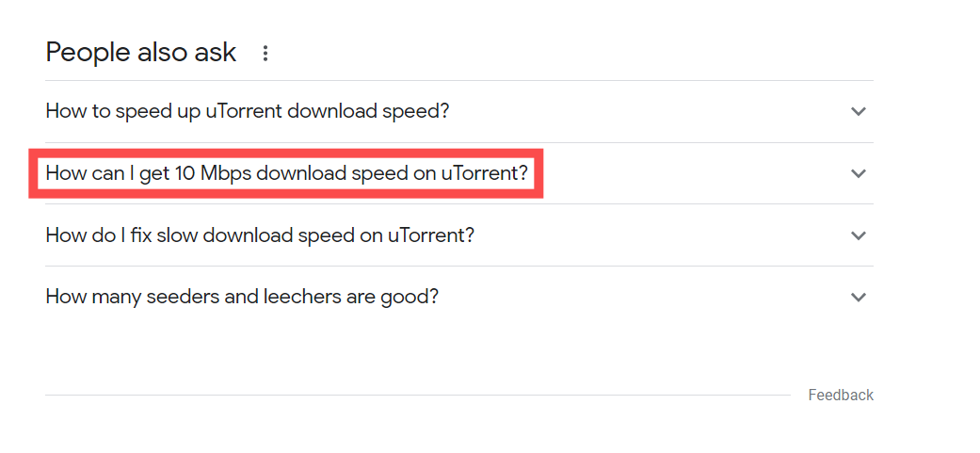Expand the chevron for seeders and leechers question

click(x=859, y=297)
